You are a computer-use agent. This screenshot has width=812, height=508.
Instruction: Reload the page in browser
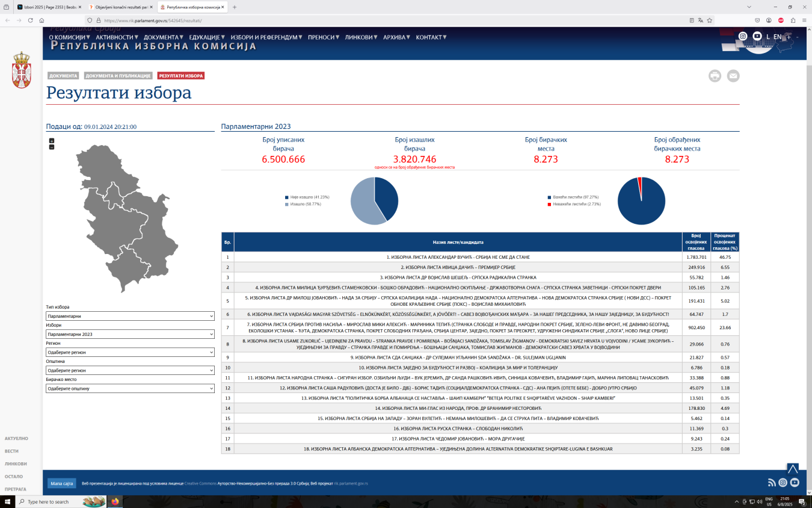tap(30, 20)
